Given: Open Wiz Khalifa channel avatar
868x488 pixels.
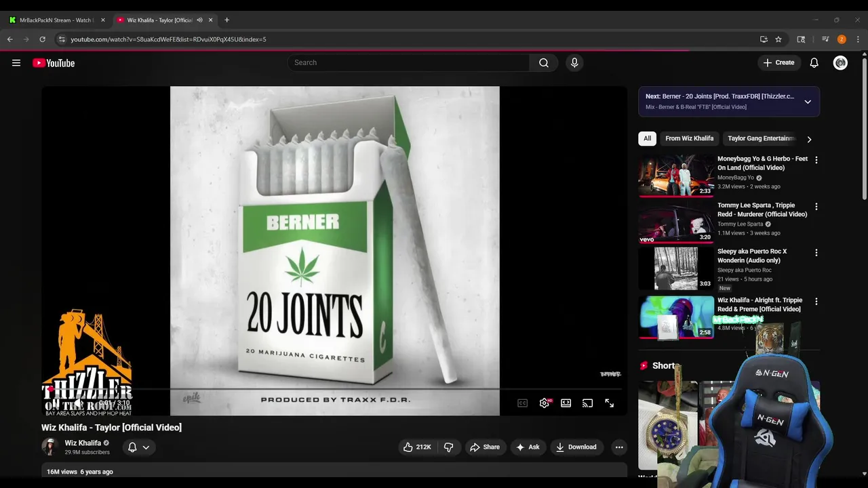Looking at the screenshot, I should (50, 447).
